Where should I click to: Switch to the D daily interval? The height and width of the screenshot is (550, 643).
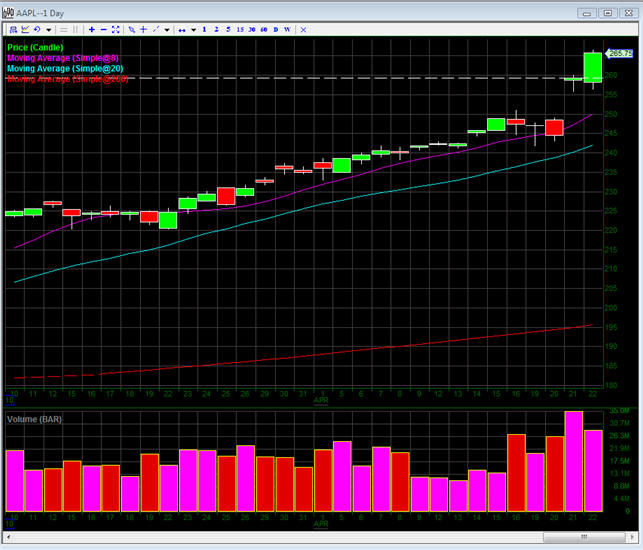tap(276, 30)
